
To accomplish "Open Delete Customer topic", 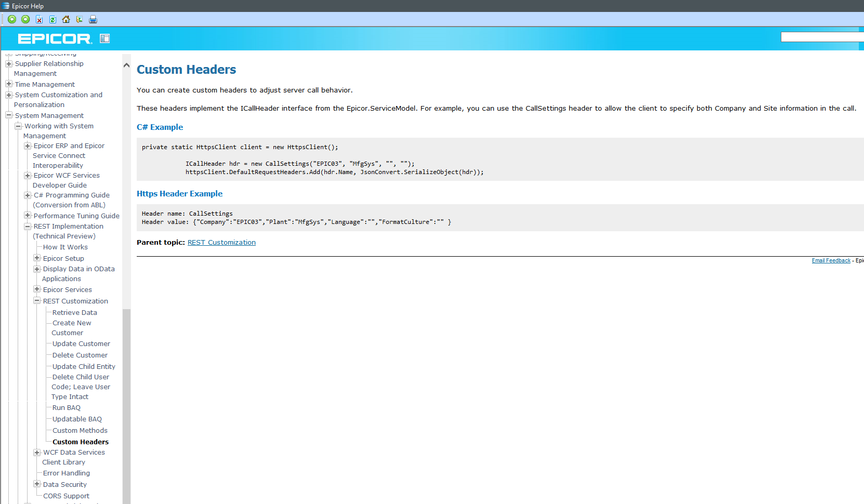I will point(80,355).
